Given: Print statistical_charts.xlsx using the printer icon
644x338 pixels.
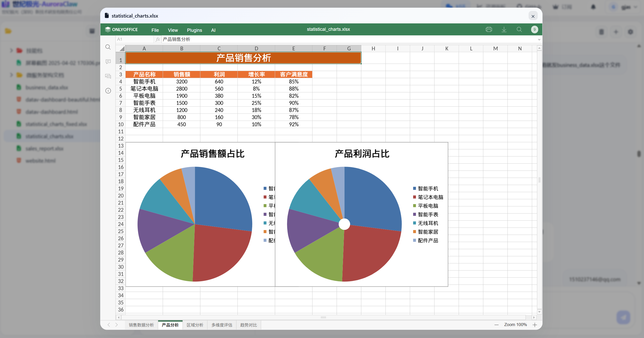Looking at the screenshot, I should click(489, 29).
